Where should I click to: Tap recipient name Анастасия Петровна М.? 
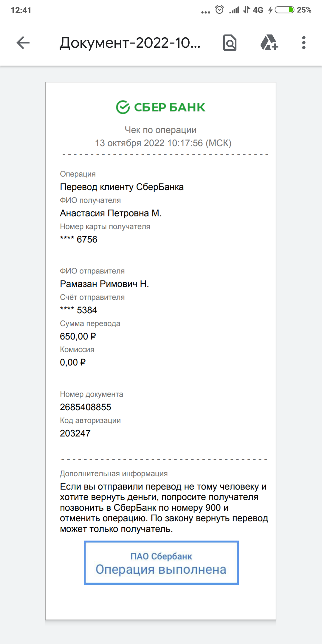(111, 213)
